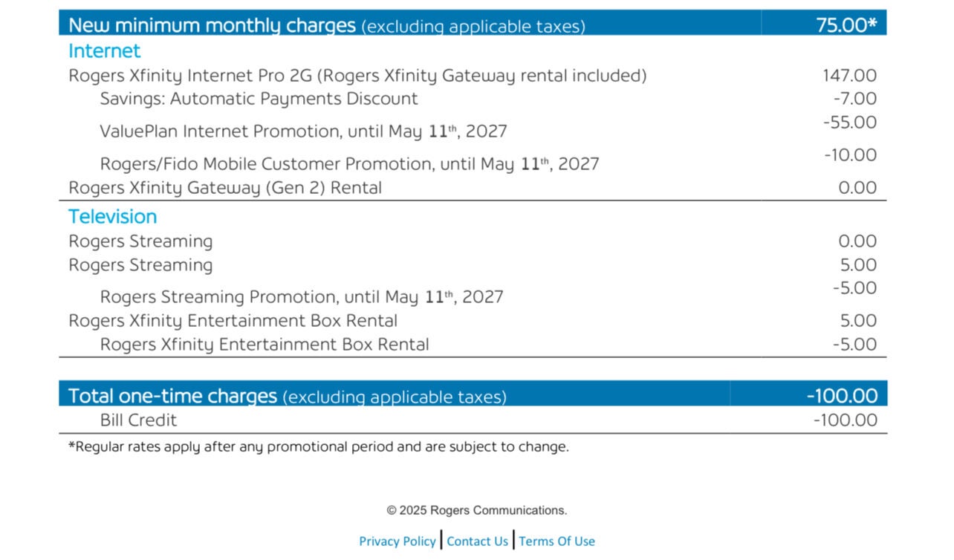Click the regular rates apply footnote text
The image size is (954, 560).
pos(318,447)
